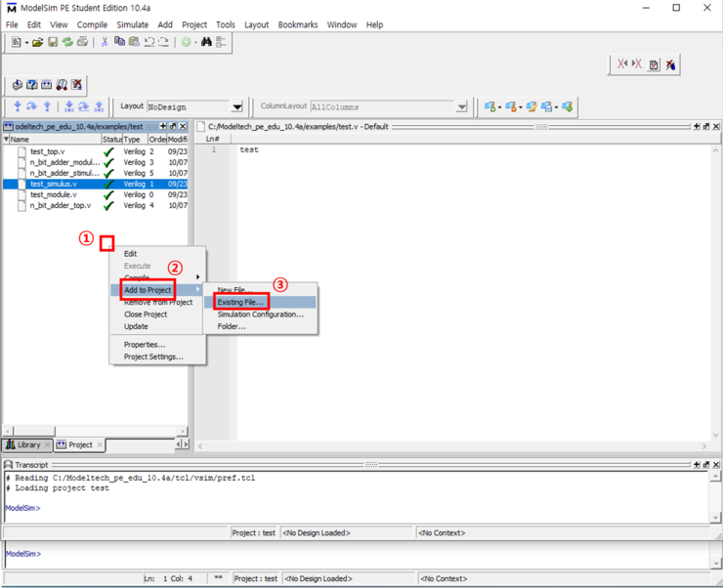Sort by the Name column header
The image size is (723, 588).
[55, 139]
